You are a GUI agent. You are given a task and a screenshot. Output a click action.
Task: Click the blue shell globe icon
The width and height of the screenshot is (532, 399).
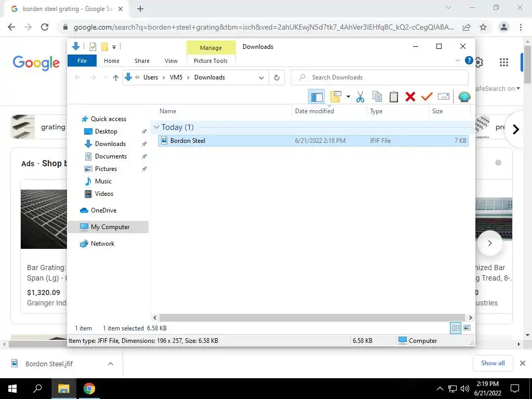pos(464,97)
